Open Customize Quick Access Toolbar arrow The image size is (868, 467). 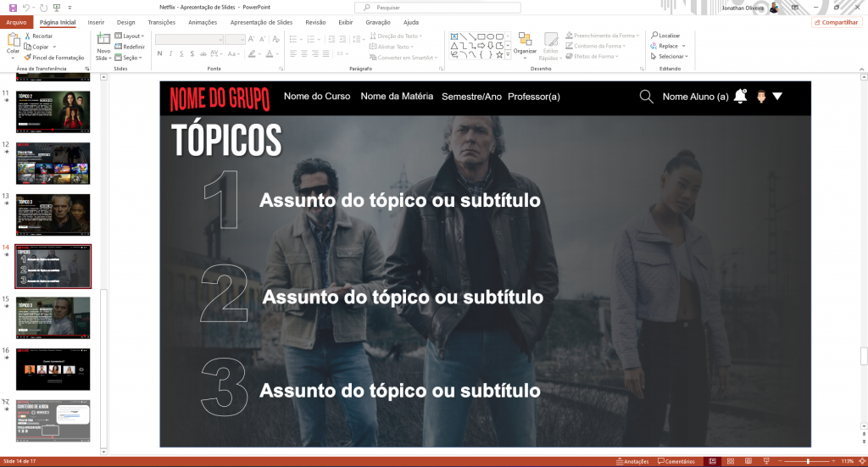[x=70, y=8]
